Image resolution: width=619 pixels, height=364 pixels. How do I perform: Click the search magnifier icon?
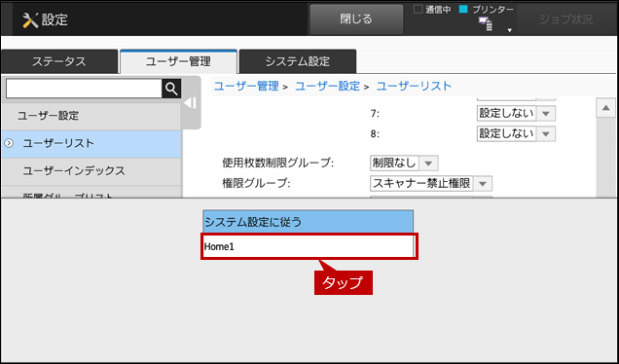(x=171, y=89)
